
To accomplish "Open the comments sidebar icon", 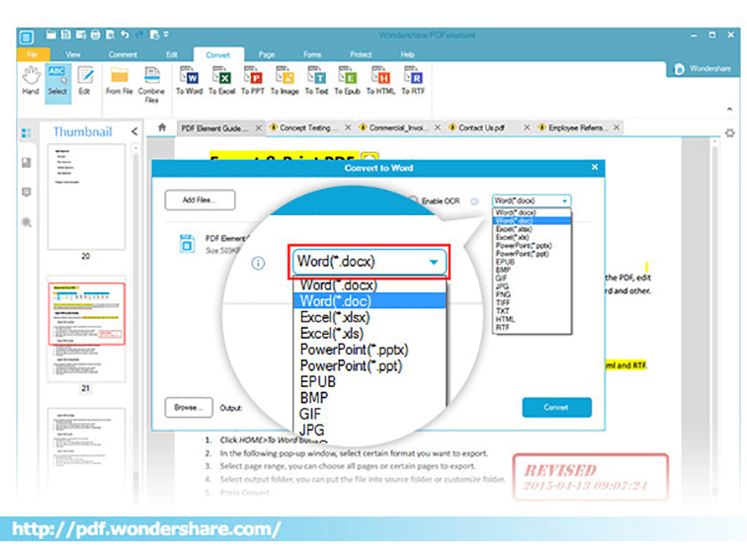I will point(27,193).
